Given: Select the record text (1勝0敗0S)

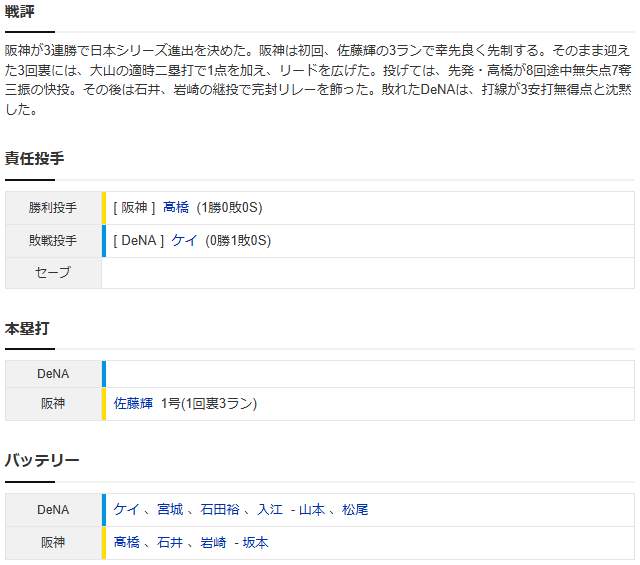Looking at the screenshot, I should [229, 207].
